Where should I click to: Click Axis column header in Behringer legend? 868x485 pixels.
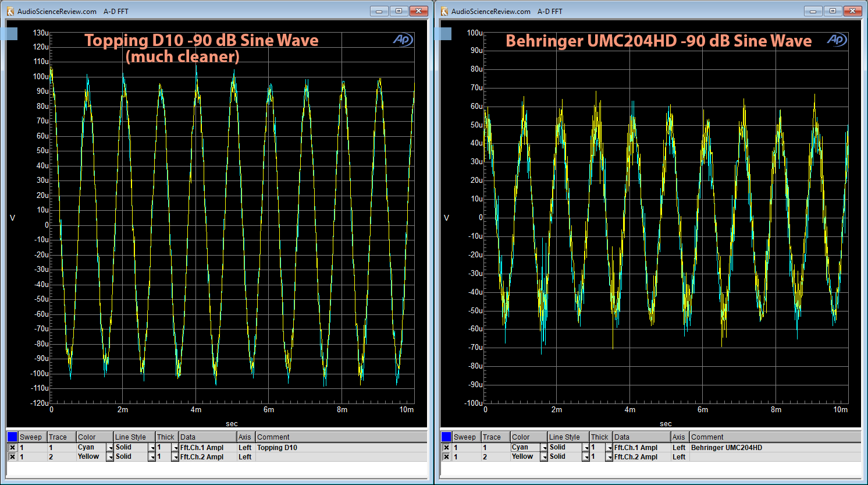tap(680, 437)
